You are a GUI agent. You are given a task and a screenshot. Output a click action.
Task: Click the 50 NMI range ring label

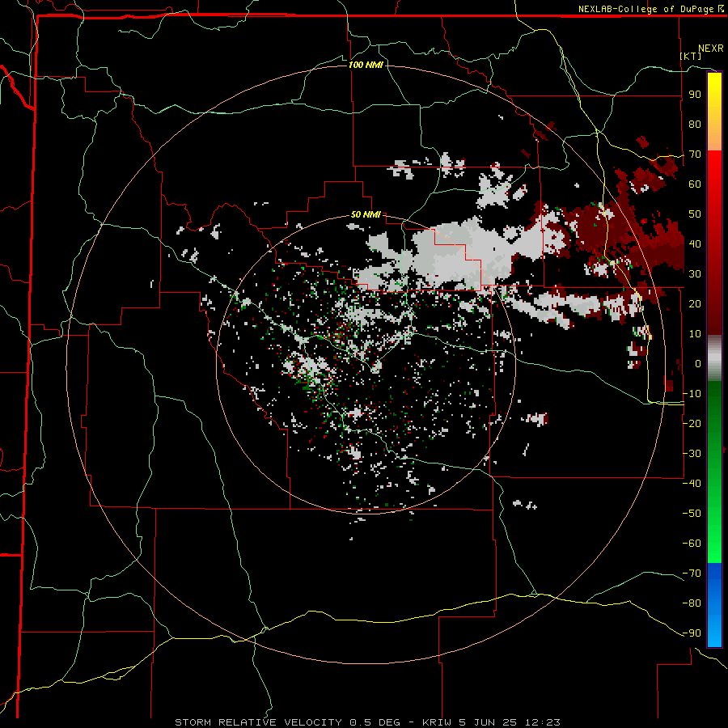pyautogui.click(x=366, y=214)
